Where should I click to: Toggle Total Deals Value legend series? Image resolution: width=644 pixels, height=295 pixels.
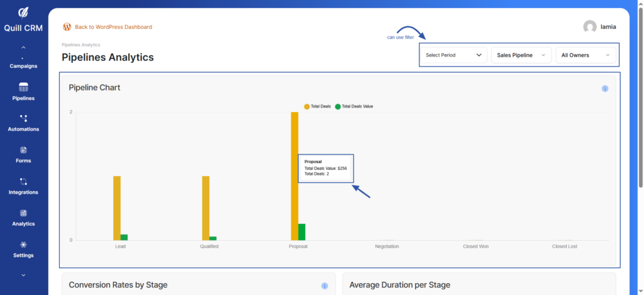(x=354, y=106)
